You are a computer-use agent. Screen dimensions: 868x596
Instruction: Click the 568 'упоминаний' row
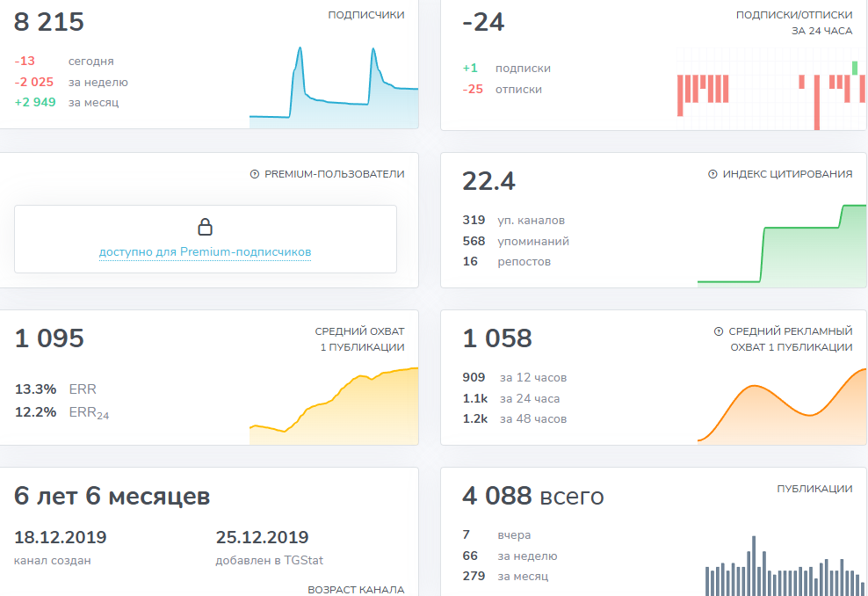click(x=516, y=241)
